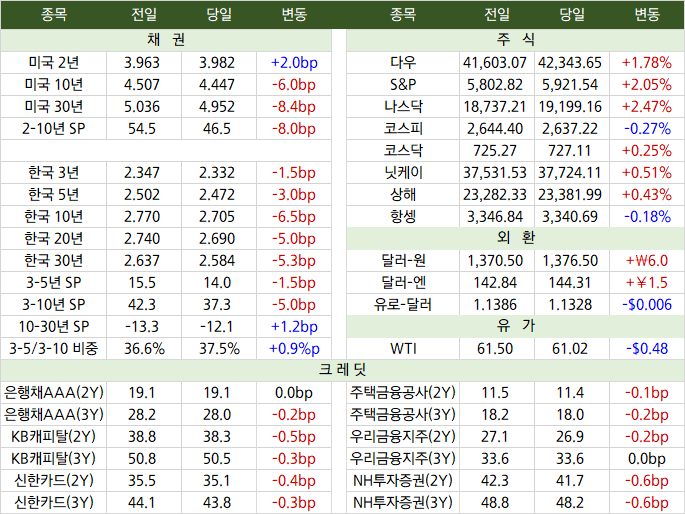Image resolution: width=685 pixels, height=514 pixels.
Task: Select NH투자증권(2Y) row label
Action: tap(403, 481)
